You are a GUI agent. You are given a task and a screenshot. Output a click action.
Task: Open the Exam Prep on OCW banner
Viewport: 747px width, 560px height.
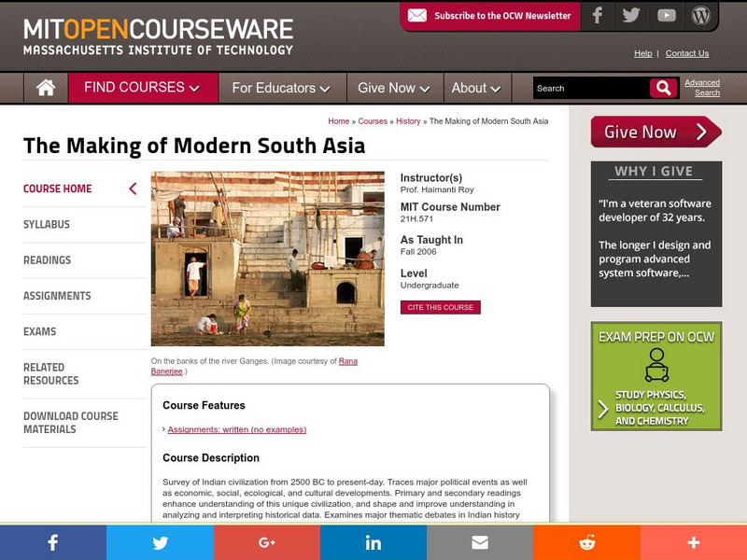pos(656,376)
